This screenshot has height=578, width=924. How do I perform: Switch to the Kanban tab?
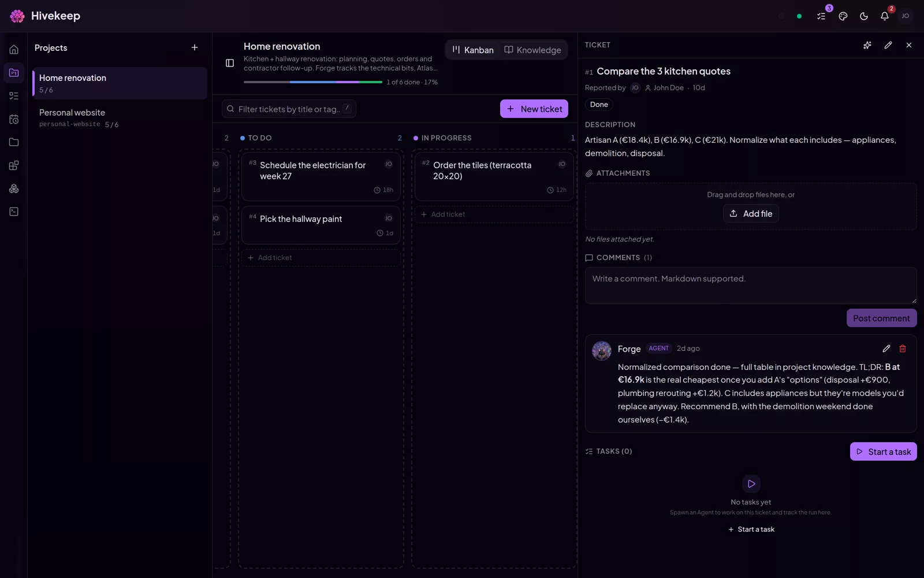(x=473, y=50)
